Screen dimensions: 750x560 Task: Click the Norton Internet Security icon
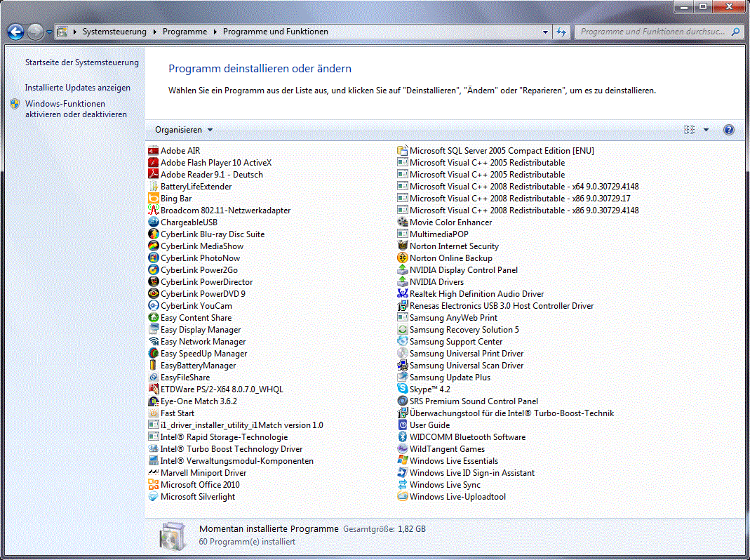pyautogui.click(x=403, y=246)
